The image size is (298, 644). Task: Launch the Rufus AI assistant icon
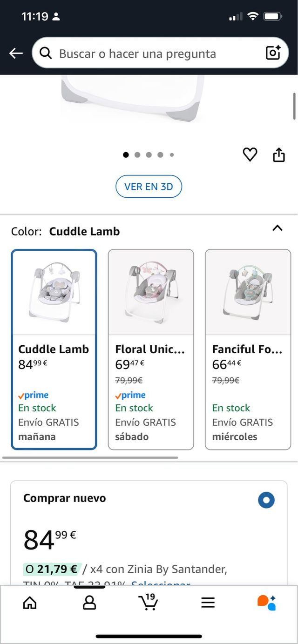point(267,602)
